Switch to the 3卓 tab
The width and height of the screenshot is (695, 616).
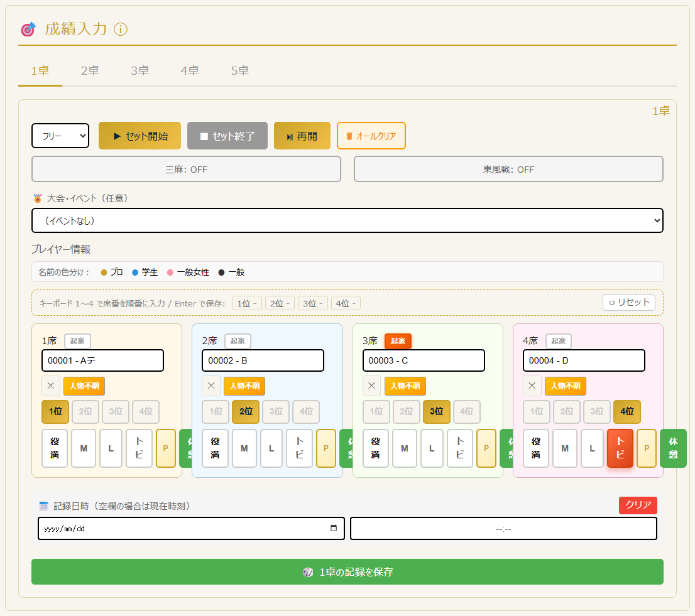point(140,71)
